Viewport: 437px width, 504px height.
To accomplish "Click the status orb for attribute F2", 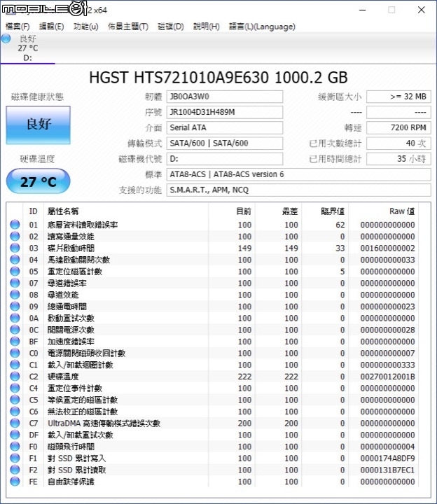I will 15,470.
